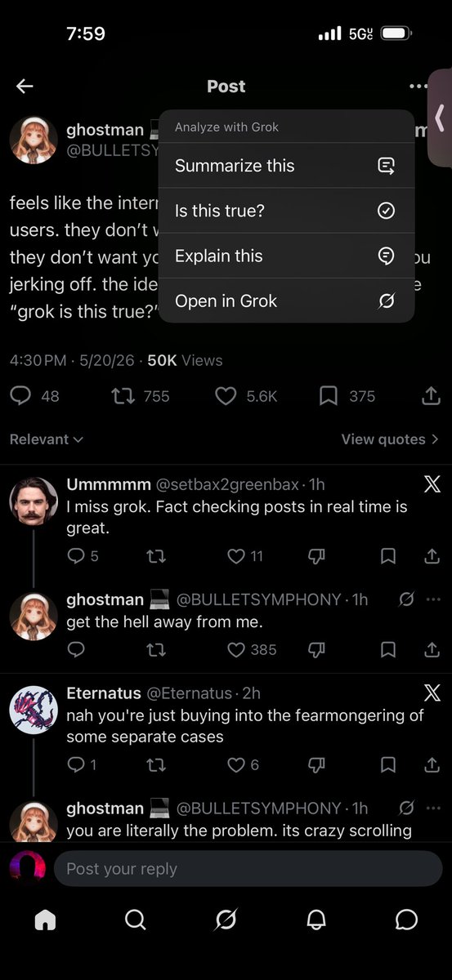Open three-dot menu on ghostman's first reply

pyautogui.click(x=433, y=600)
